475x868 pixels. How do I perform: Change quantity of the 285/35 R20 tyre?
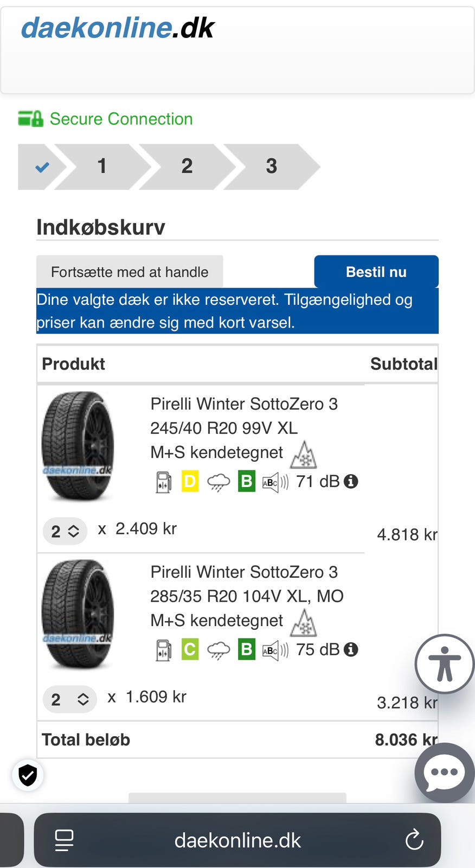pos(69,699)
